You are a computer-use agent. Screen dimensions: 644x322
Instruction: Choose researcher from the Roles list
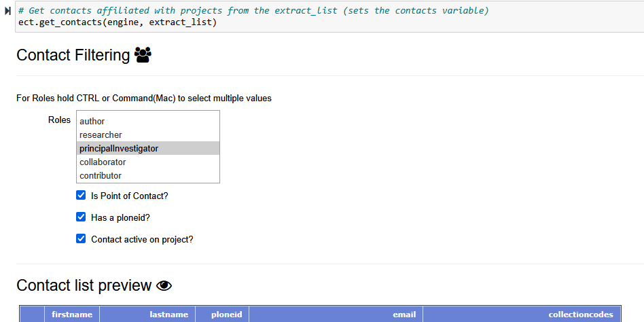pos(101,135)
